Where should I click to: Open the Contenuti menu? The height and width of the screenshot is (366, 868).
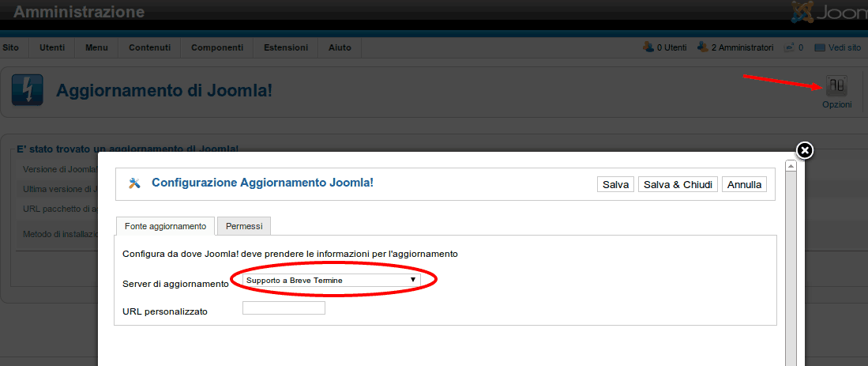[x=149, y=47]
